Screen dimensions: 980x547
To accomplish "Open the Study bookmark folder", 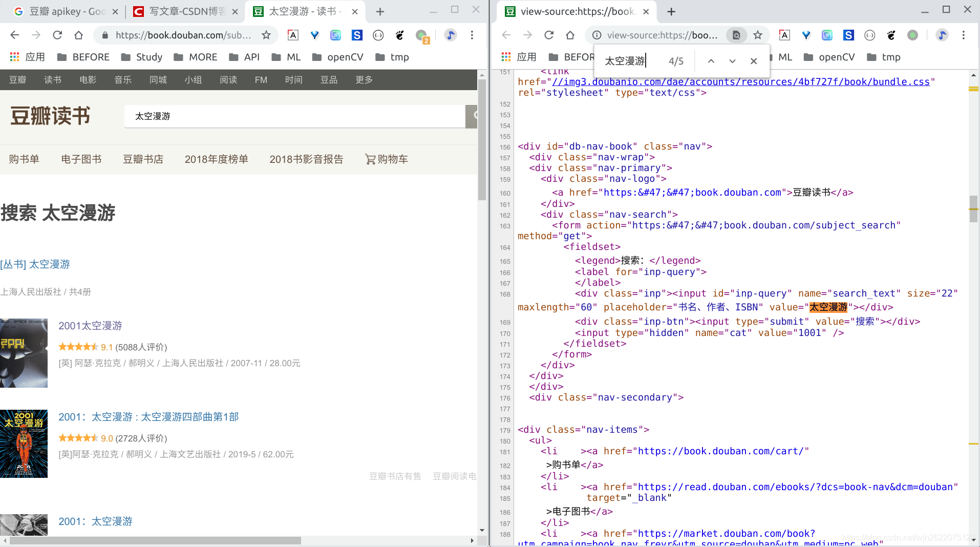I will pos(142,57).
